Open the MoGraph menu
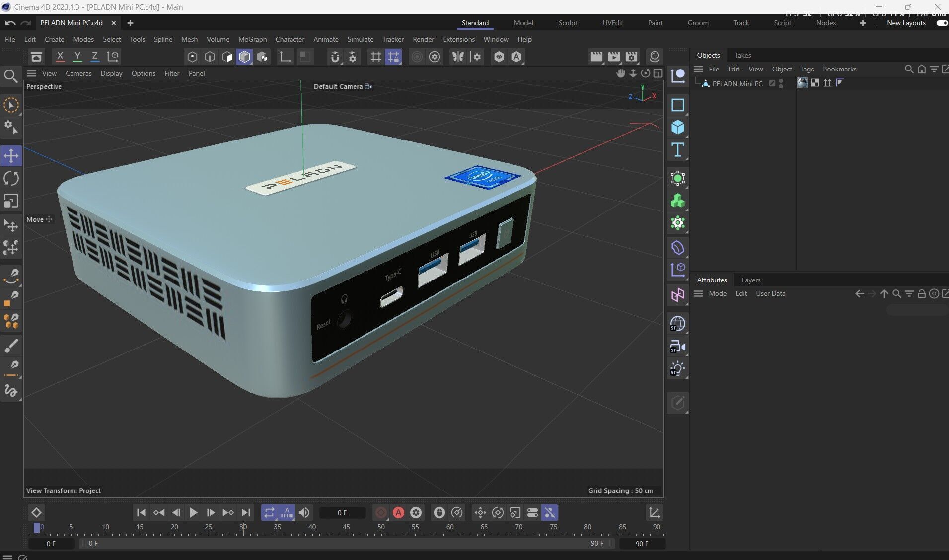 (x=252, y=39)
